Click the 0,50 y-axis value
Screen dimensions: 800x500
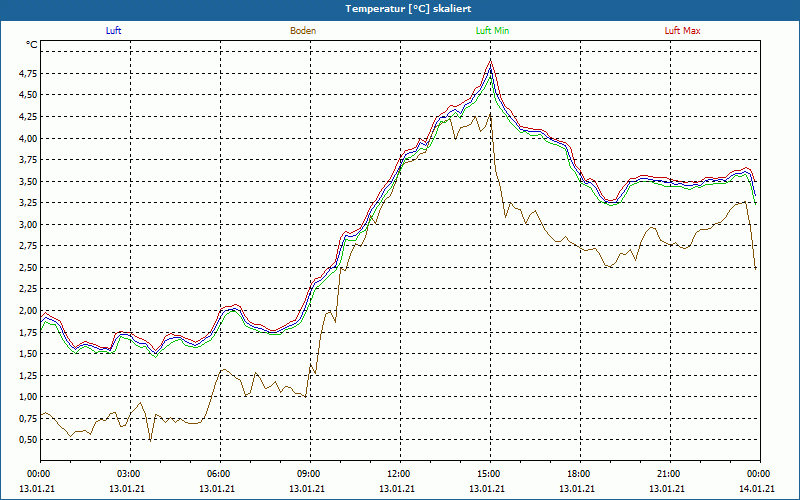(x=28, y=440)
